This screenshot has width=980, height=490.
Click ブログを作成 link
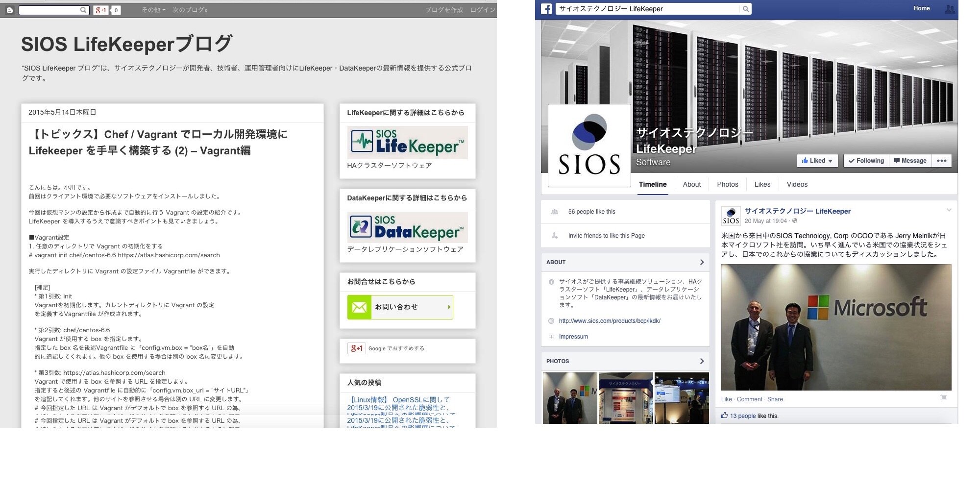coord(444,10)
